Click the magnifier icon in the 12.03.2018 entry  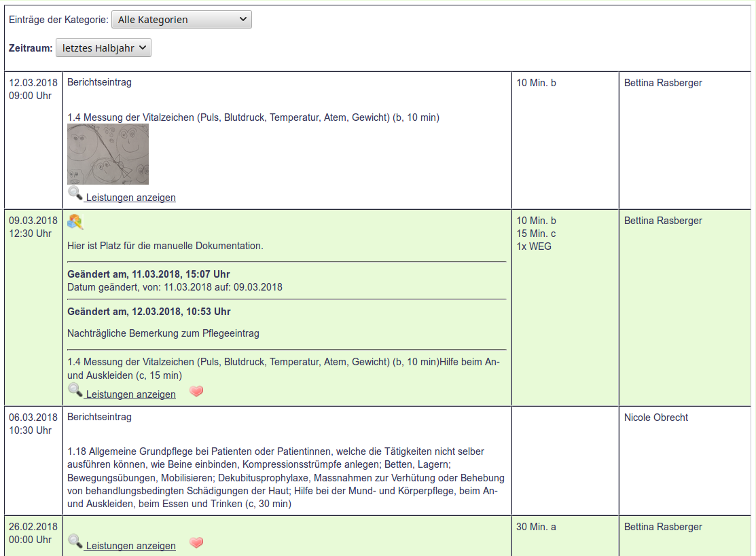coord(75,194)
